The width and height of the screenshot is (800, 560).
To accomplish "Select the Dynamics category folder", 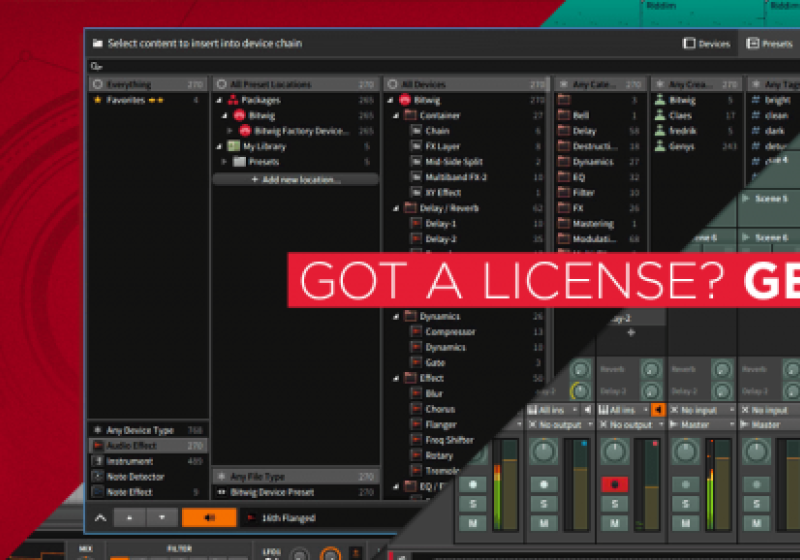I will (x=593, y=162).
